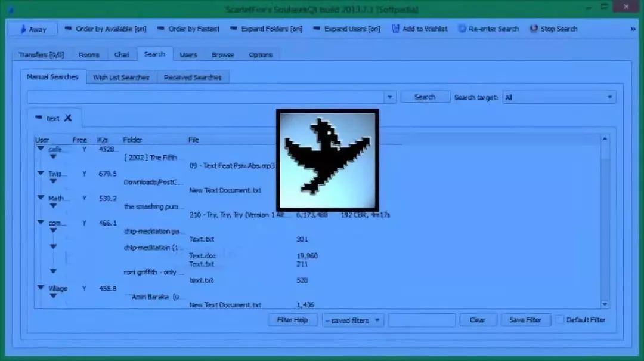
Task: Click the Re-enter Search icon
Action: [462, 29]
